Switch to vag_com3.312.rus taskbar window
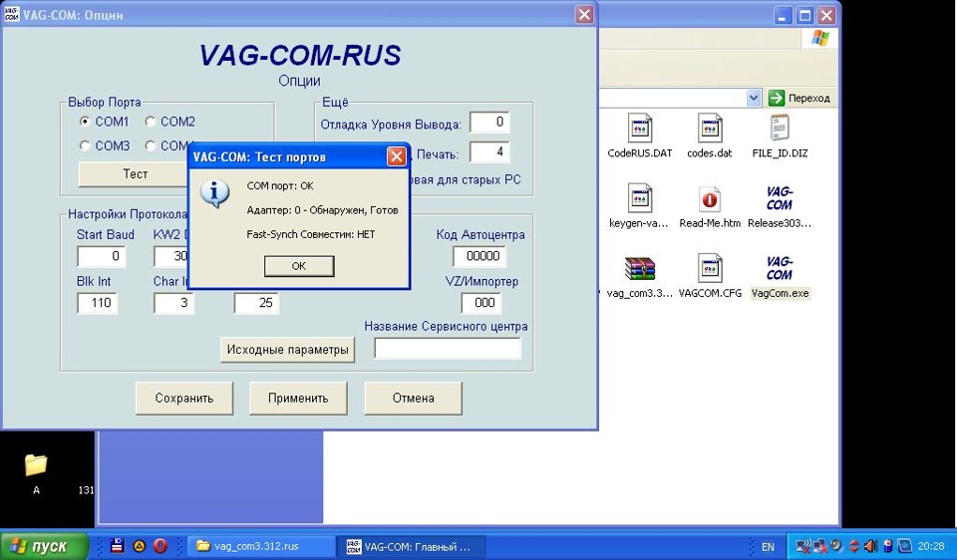Viewport: 957px width, 560px height. tap(260, 547)
